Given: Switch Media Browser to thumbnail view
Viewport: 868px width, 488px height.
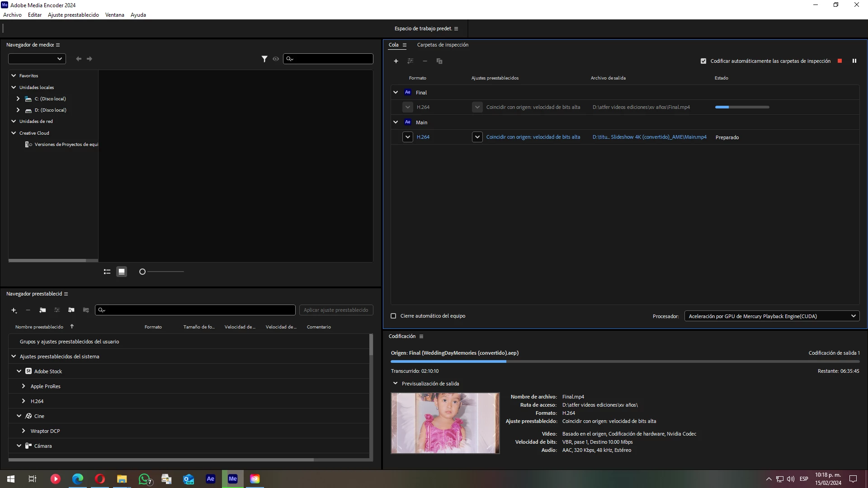Looking at the screenshot, I should [x=122, y=272].
